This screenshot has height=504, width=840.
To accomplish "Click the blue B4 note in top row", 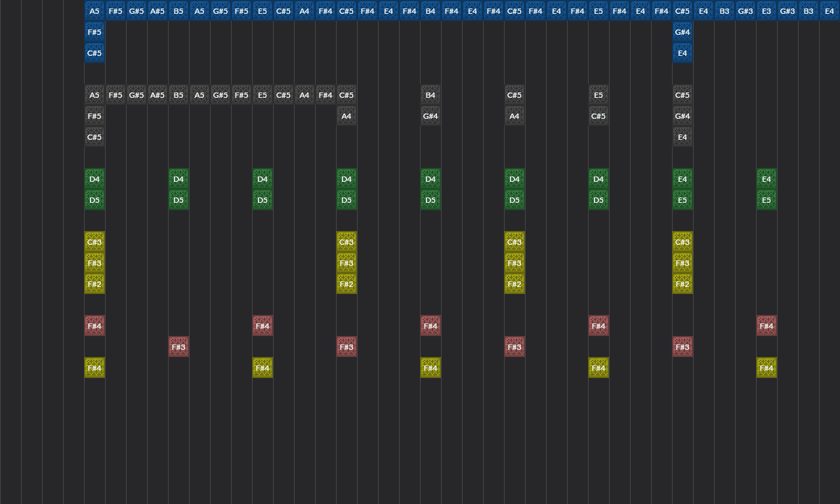I will (x=430, y=11).
